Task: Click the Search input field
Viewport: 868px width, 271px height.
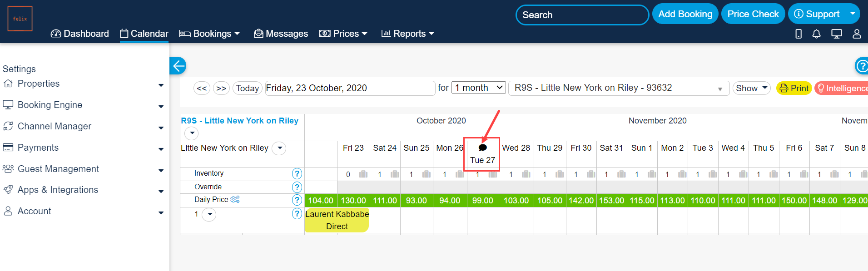Action: [582, 15]
